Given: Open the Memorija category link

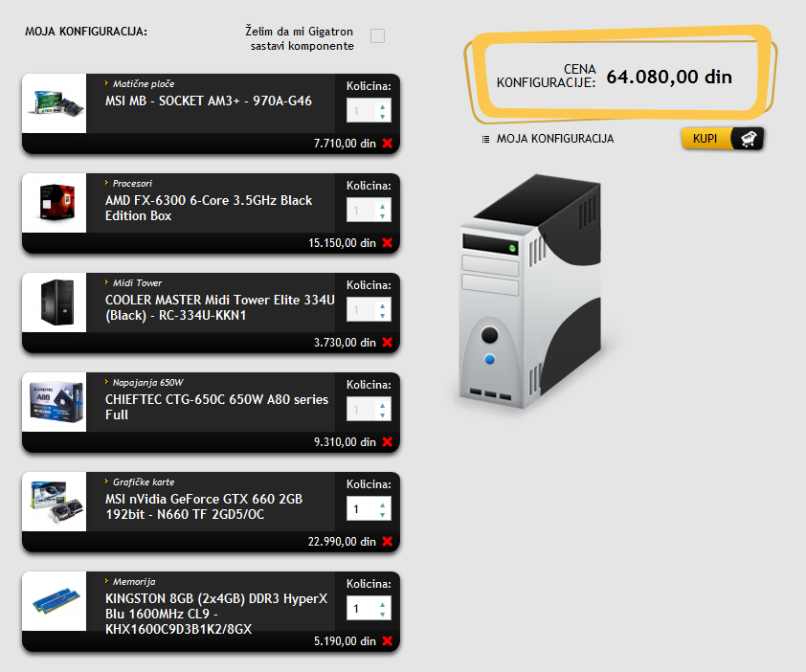Looking at the screenshot, I should point(134,582).
